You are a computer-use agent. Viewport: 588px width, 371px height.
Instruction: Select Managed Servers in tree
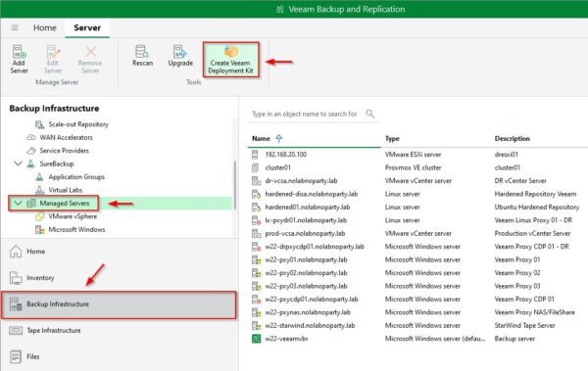pos(65,203)
